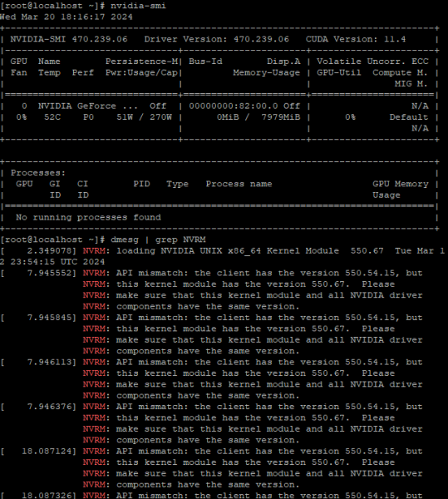
Task: Click the 51W / 270W power reading
Action: 144,117
